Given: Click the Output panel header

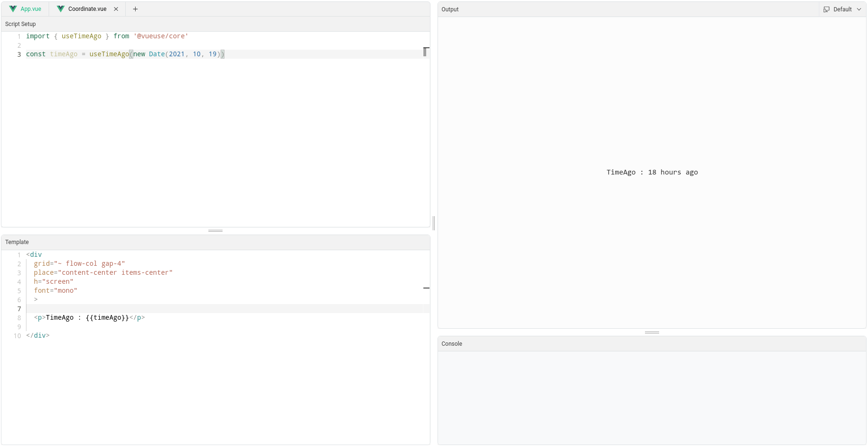Looking at the screenshot, I should click(449, 9).
